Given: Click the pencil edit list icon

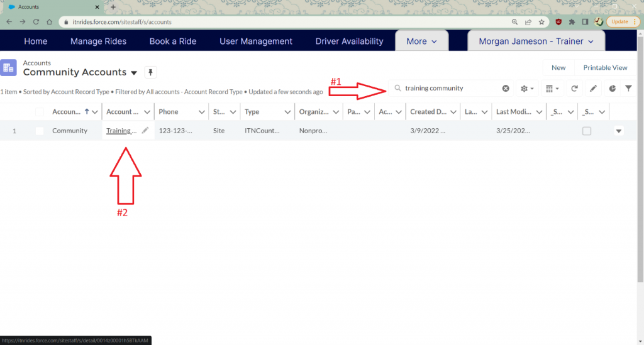Looking at the screenshot, I should coord(593,89).
